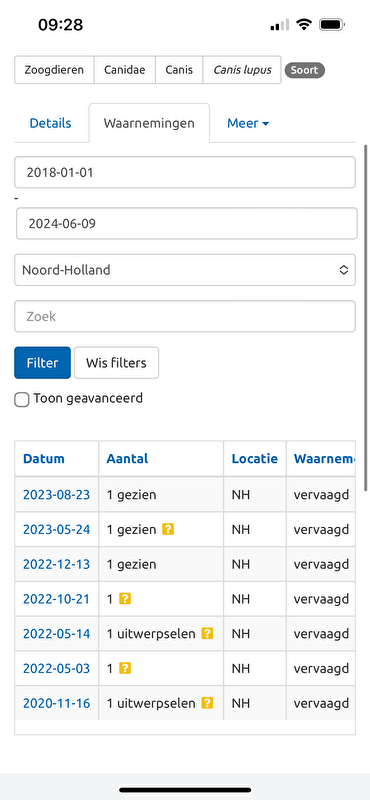Open the observation dated 2022-12-13
The height and width of the screenshot is (800, 370).
57,564
